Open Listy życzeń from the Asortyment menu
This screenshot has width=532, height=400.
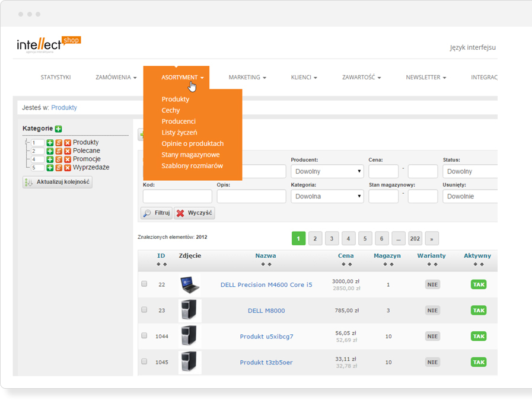[179, 133]
